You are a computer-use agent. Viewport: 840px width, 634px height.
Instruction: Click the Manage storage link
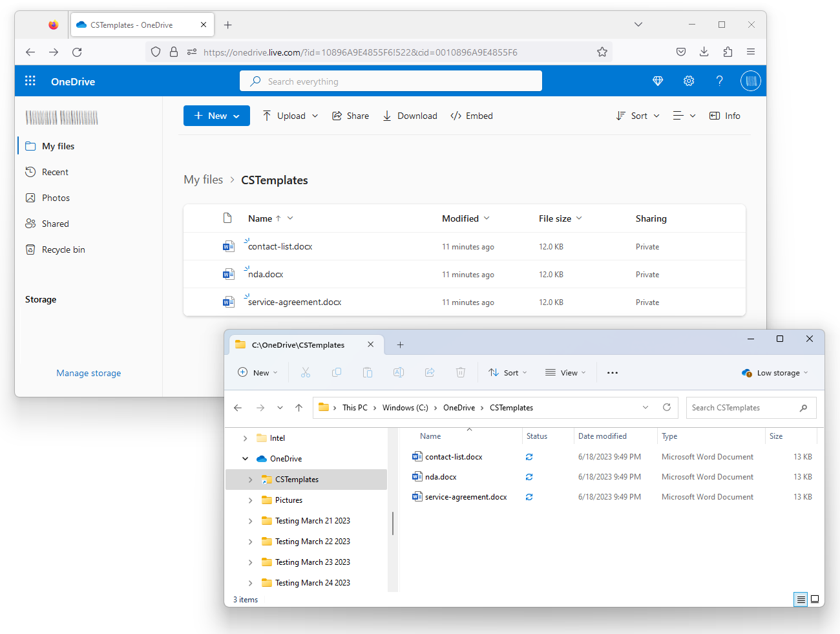click(89, 373)
